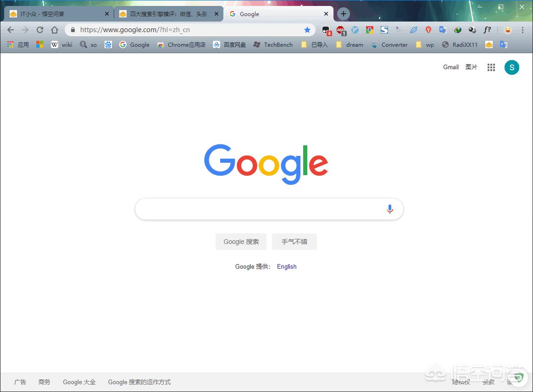Expand the 已导入 bookmarks folder

(314, 44)
